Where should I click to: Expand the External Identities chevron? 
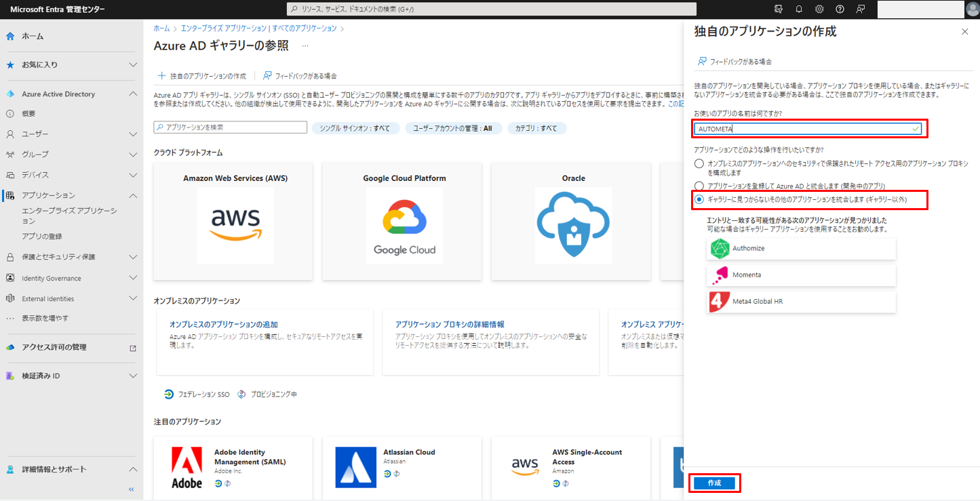pos(133,298)
